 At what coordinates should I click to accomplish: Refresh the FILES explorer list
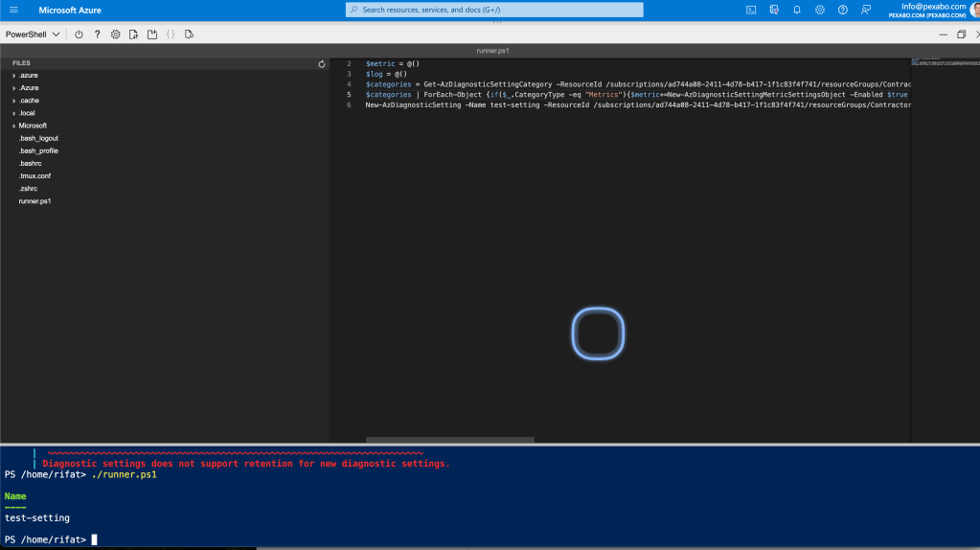322,64
